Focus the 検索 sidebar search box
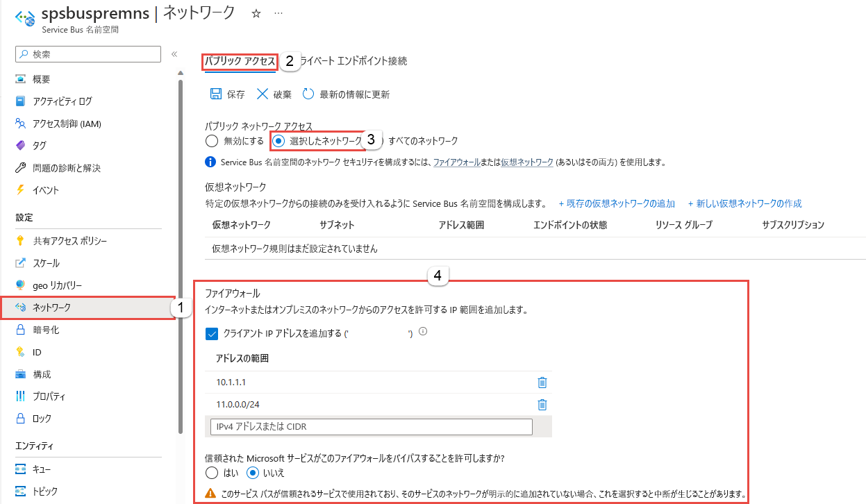The image size is (866, 504). (88, 54)
